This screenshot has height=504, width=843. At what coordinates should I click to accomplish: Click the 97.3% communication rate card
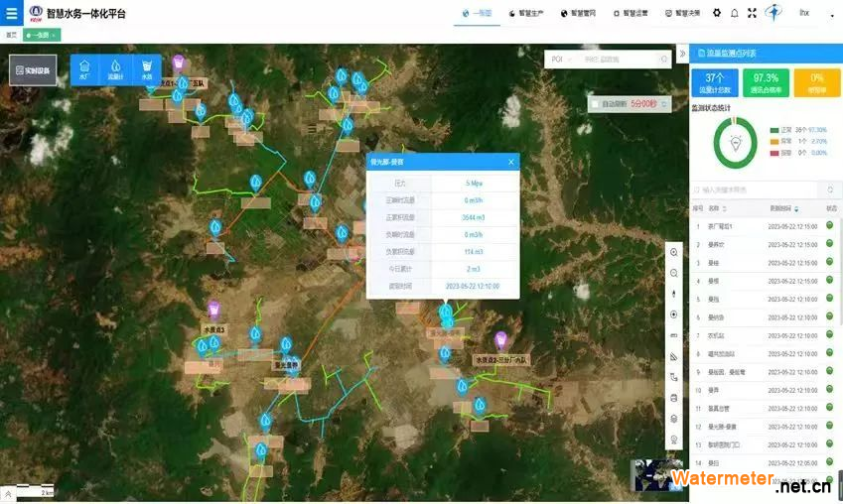[x=765, y=81]
